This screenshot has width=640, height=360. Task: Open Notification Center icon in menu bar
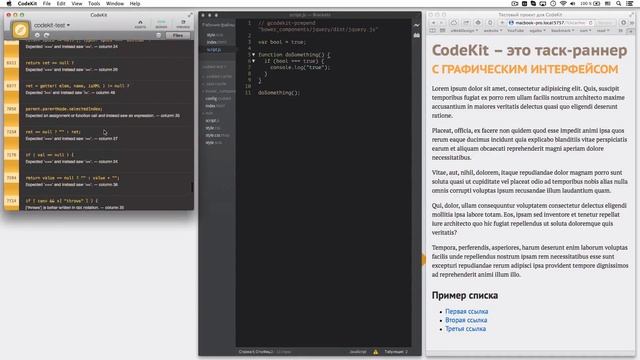click(630, 4)
